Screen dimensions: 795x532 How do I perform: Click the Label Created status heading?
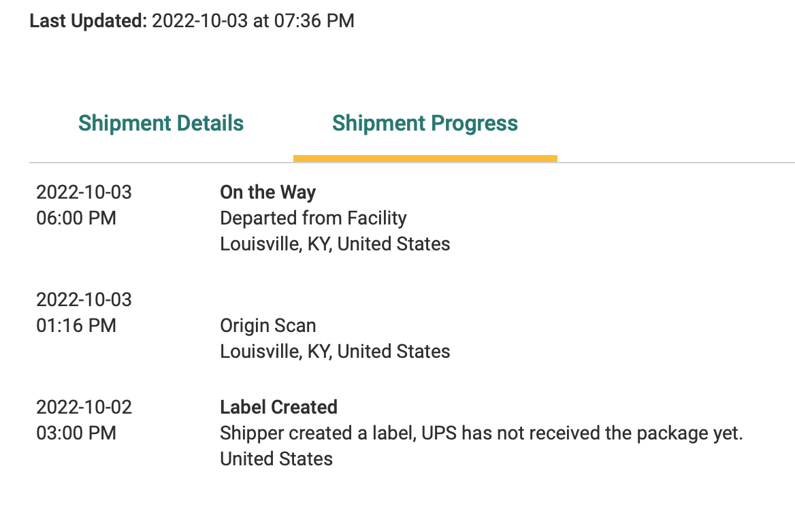click(278, 408)
